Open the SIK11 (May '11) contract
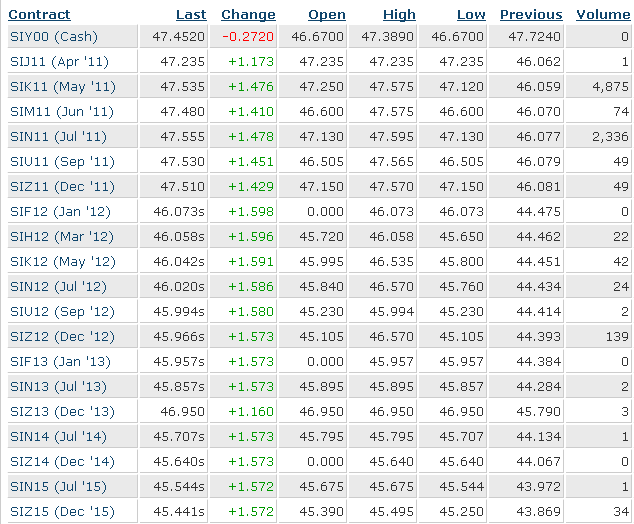The width and height of the screenshot is (634, 524). click(63, 87)
